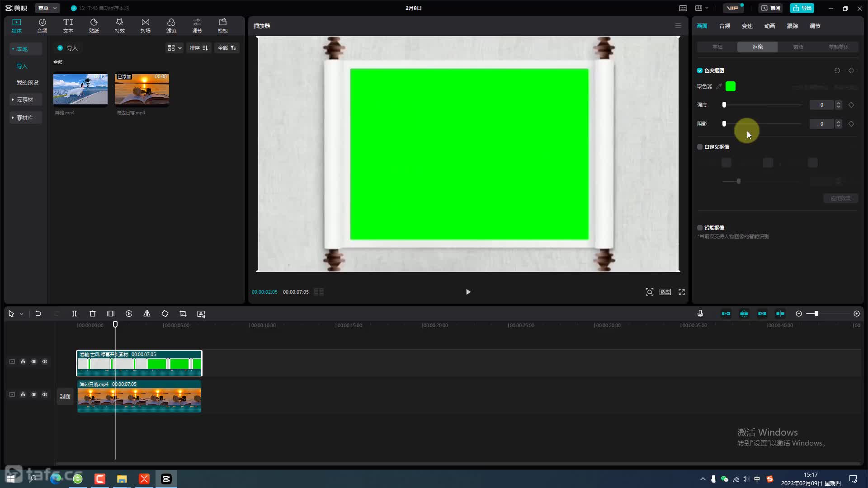Click the undo arrow in timeline toolbar
Screen dimensions: 868x488
(38, 314)
